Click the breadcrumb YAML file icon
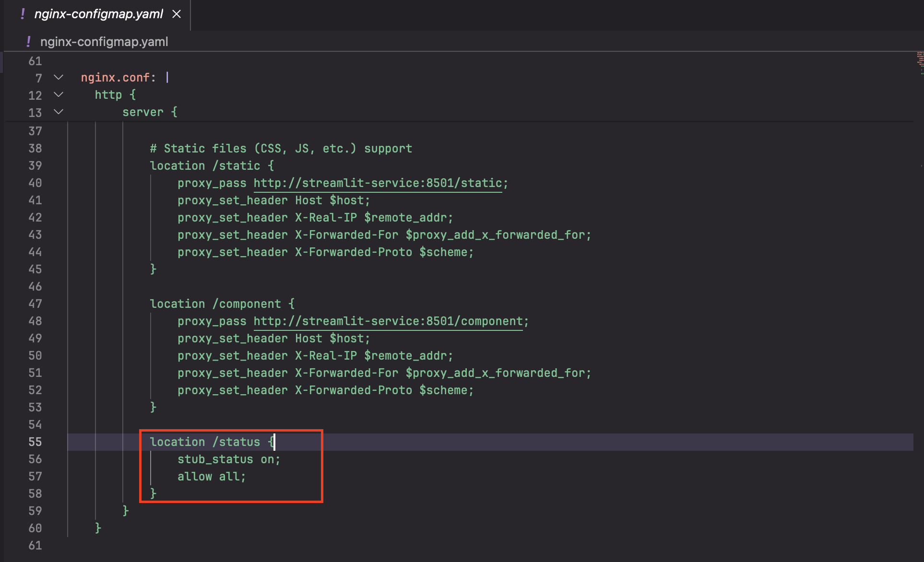Viewport: 924px width, 562px height. click(x=28, y=42)
